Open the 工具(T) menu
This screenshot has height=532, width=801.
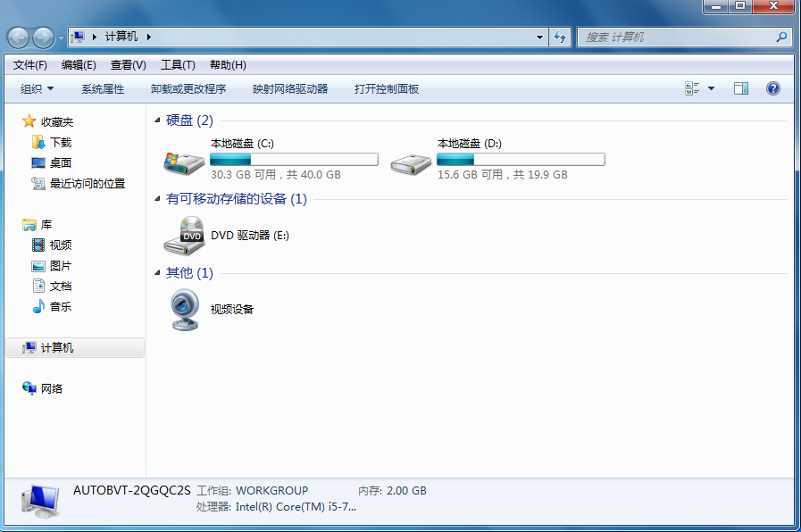pyautogui.click(x=178, y=65)
